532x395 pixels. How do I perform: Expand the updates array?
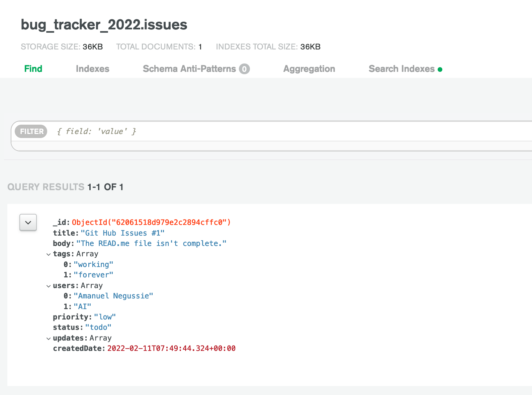click(x=49, y=339)
